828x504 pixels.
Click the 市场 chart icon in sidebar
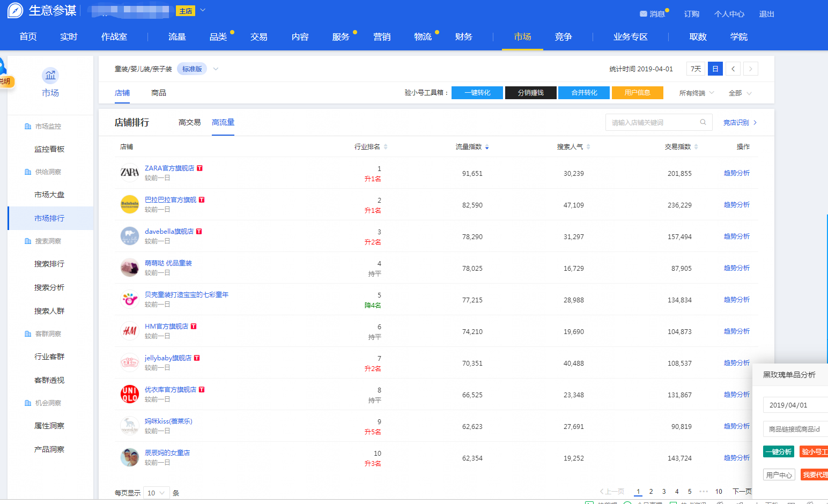click(x=50, y=76)
